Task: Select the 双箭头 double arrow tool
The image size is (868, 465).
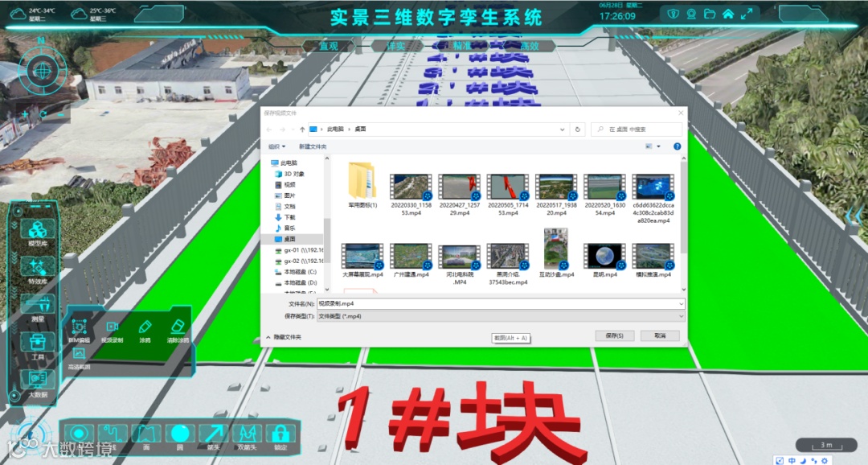Action: pyautogui.click(x=247, y=434)
